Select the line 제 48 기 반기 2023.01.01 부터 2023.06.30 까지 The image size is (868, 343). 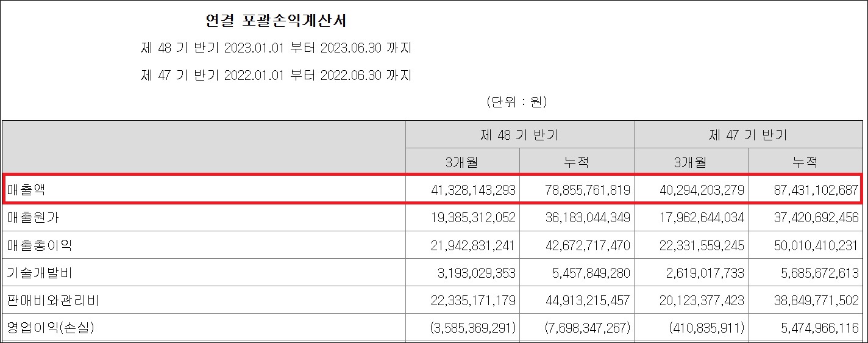coord(276,48)
